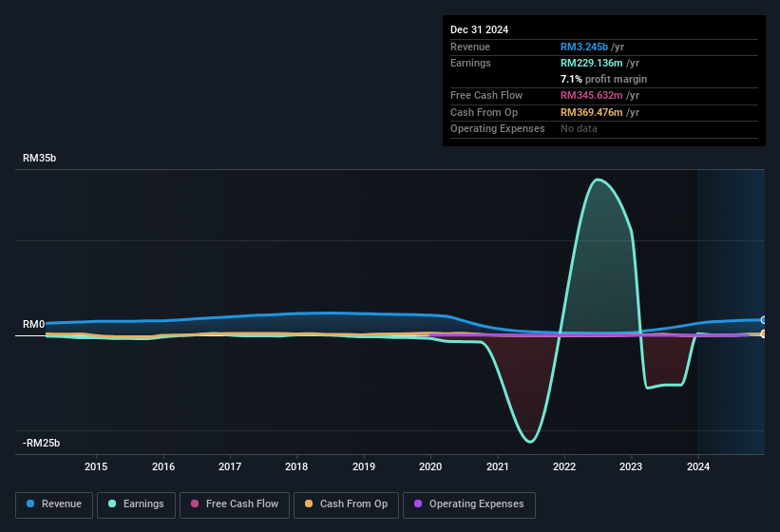
Task: Click the Cash From Op end marker
Action: [x=763, y=333]
